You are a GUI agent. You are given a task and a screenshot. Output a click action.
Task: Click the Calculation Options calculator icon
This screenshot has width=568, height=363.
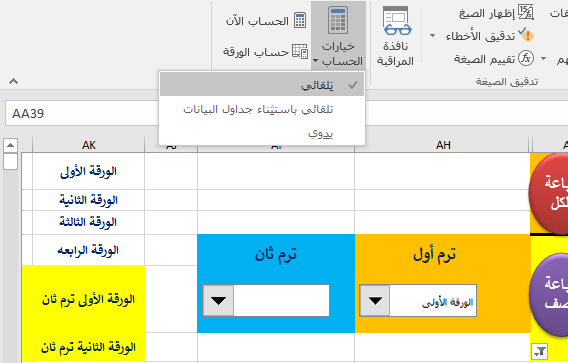[x=338, y=20]
